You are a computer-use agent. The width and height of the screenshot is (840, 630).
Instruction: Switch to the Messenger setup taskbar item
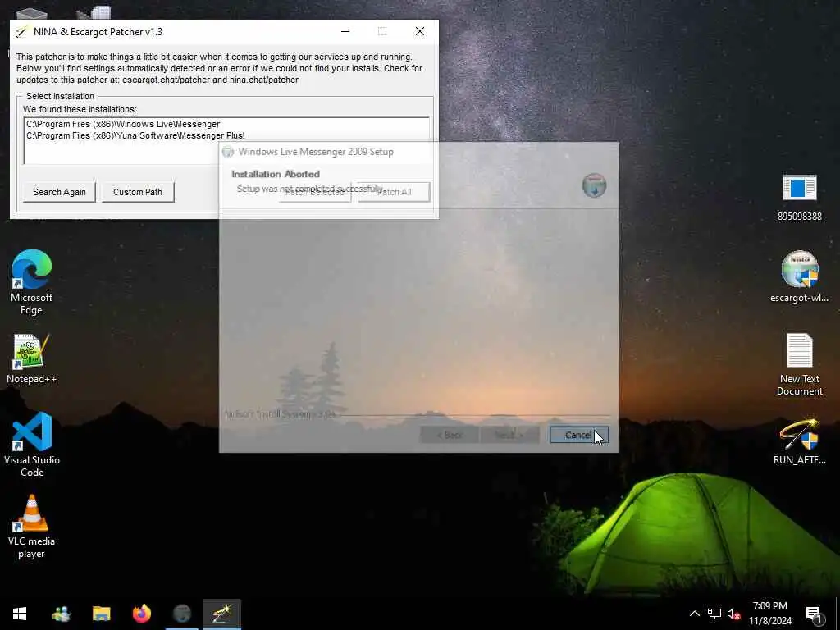point(182,614)
